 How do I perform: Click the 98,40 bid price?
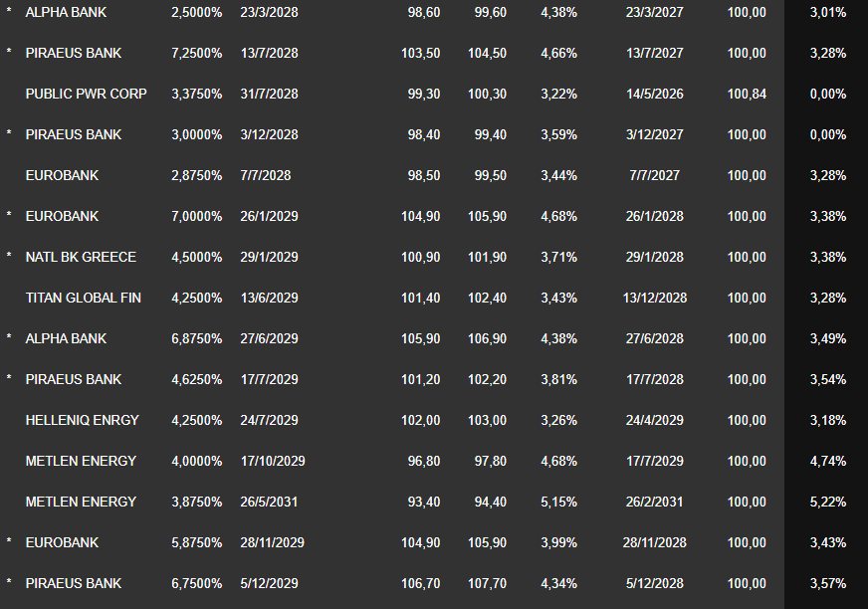pyautogui.click(x=424, y=134)
